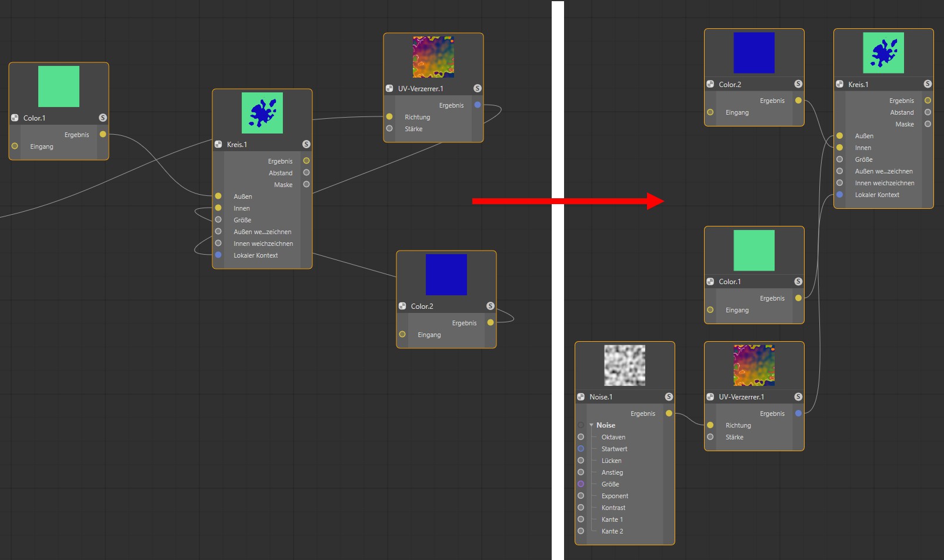This screenshot has height=560, width=944.
Task: Toggle solo S on right-graph Color.1 node
Action: (798, 281)
